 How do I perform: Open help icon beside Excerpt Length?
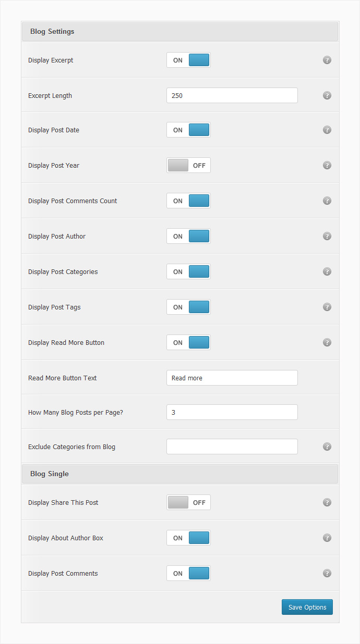[x=327, y=95]
